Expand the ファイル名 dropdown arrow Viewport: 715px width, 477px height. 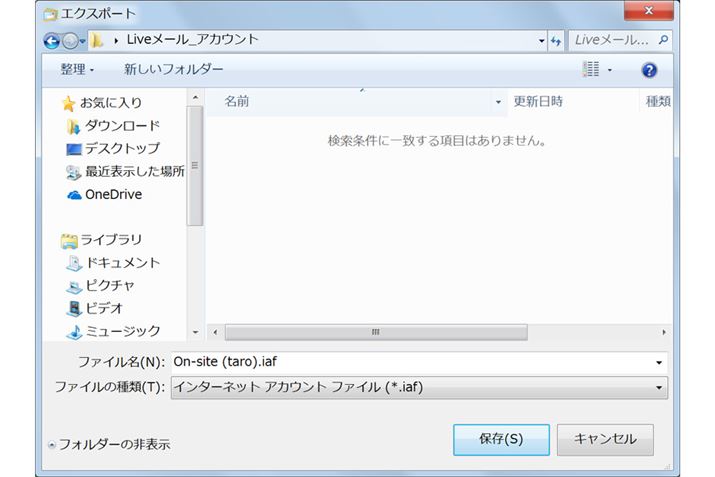tap(659, 363)
